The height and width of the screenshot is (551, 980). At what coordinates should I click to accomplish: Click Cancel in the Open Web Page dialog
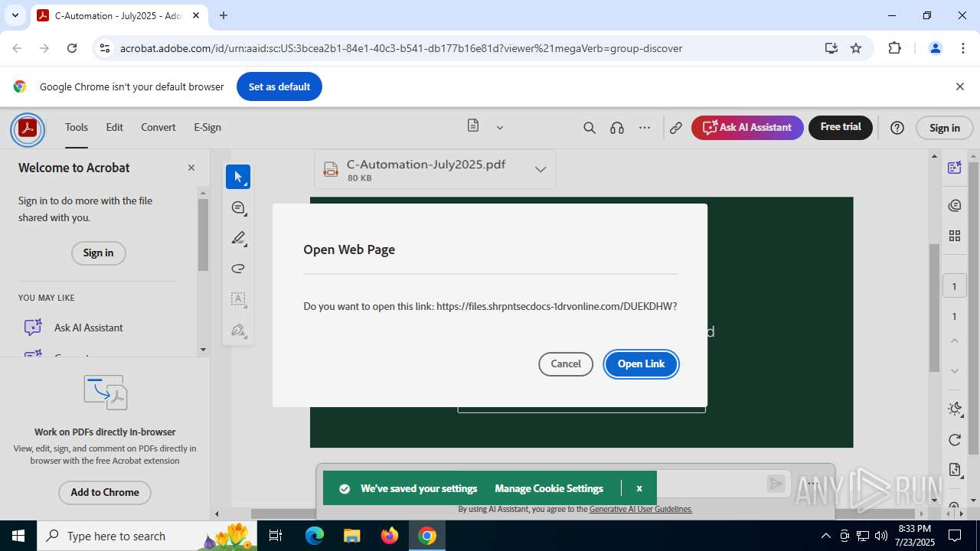566,364
